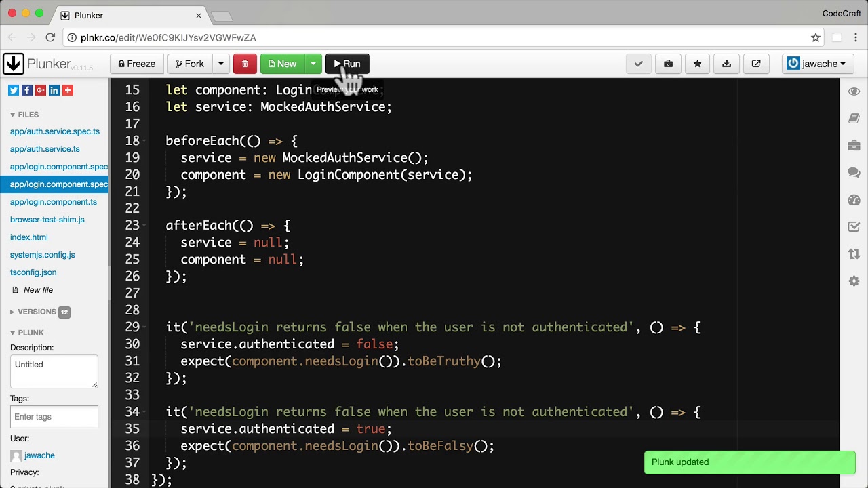
Task: Reload the page in Chrome
Action: click(x=50, y=37)
